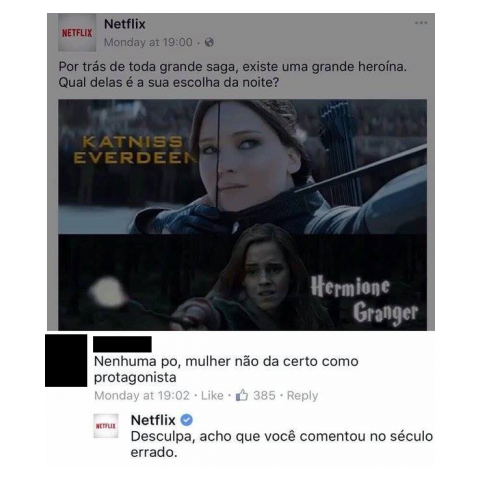Reply to the Nenhuma po comment

(x=302, y=395)
